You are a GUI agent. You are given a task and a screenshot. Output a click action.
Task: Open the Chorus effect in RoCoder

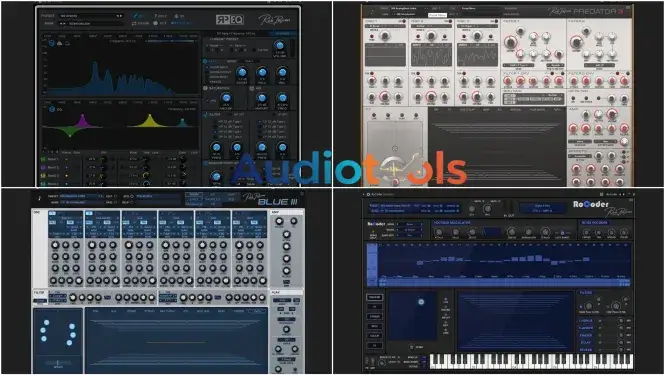pyautogui.click(x=586, y=321)
